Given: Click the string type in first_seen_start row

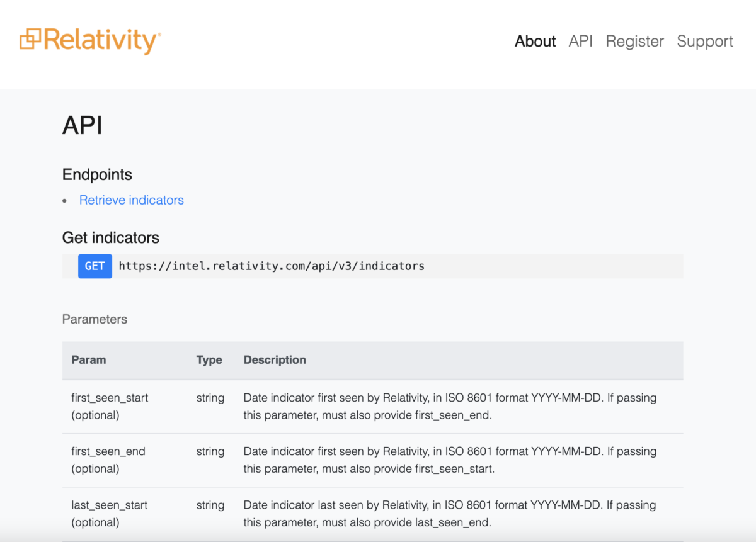Looking at the screenshot, I should pos(210,398).
